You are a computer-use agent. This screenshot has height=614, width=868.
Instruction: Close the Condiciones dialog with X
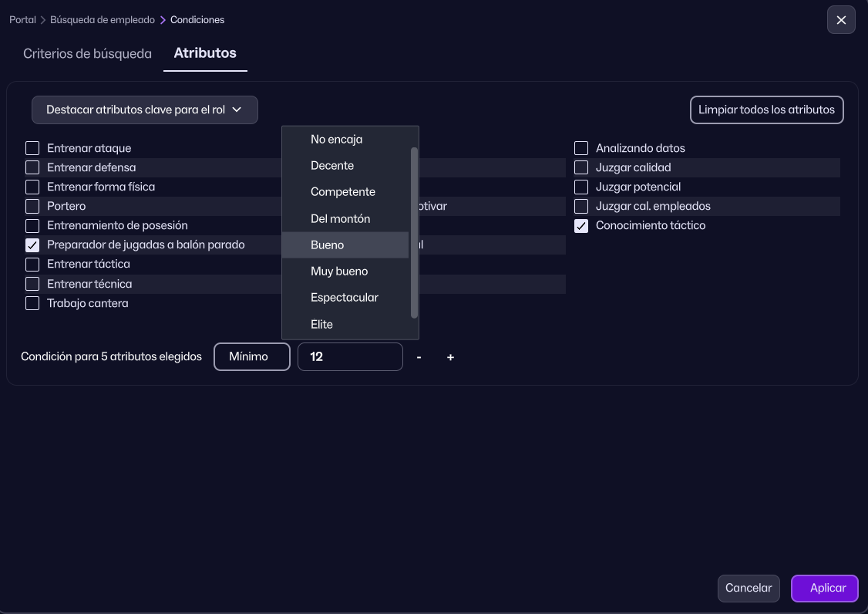(x=841, y=20)
